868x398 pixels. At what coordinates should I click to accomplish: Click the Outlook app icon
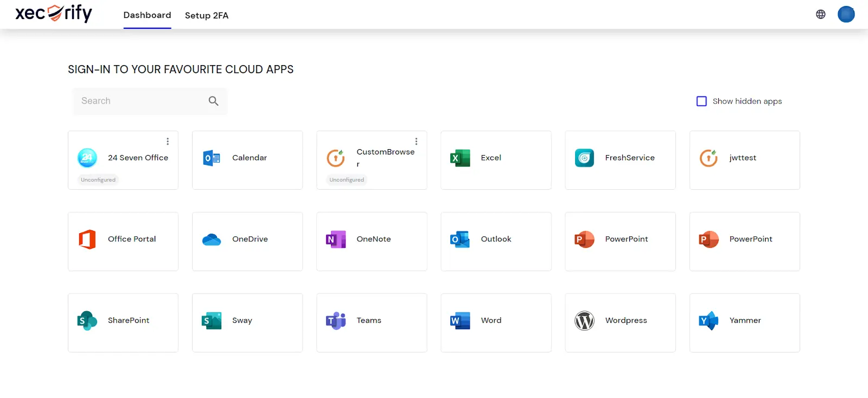pos(460,239)
